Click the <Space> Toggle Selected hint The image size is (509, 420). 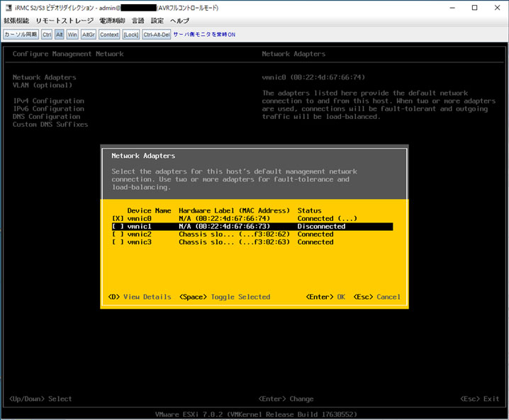(225, 297)
